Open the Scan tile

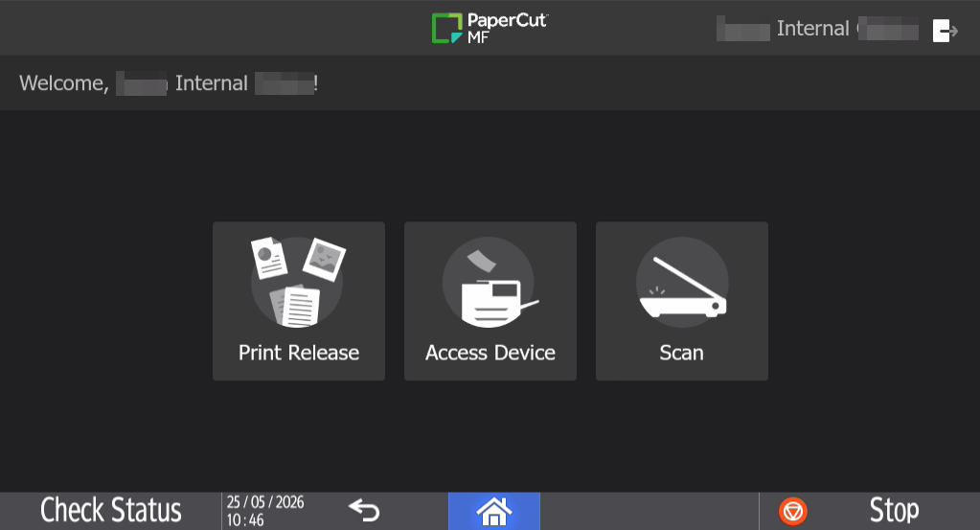(682, 301)
